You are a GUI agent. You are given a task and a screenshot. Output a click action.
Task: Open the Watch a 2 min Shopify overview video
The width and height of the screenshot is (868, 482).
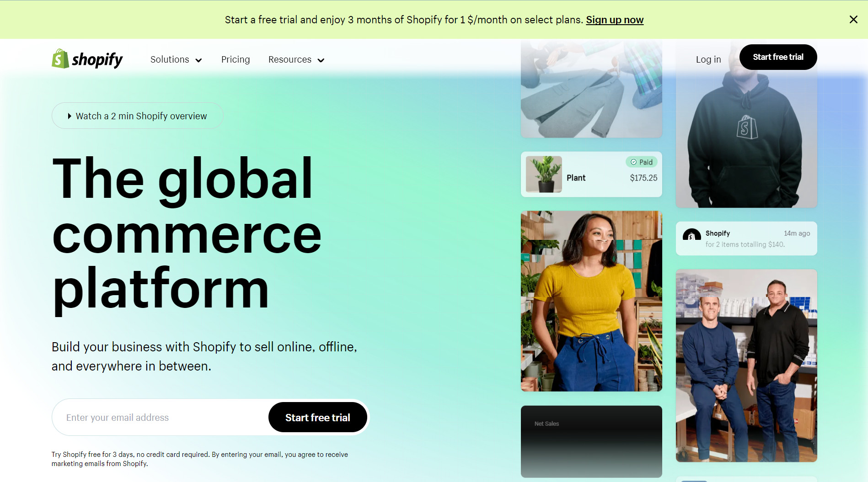click(x=137, y=116)
